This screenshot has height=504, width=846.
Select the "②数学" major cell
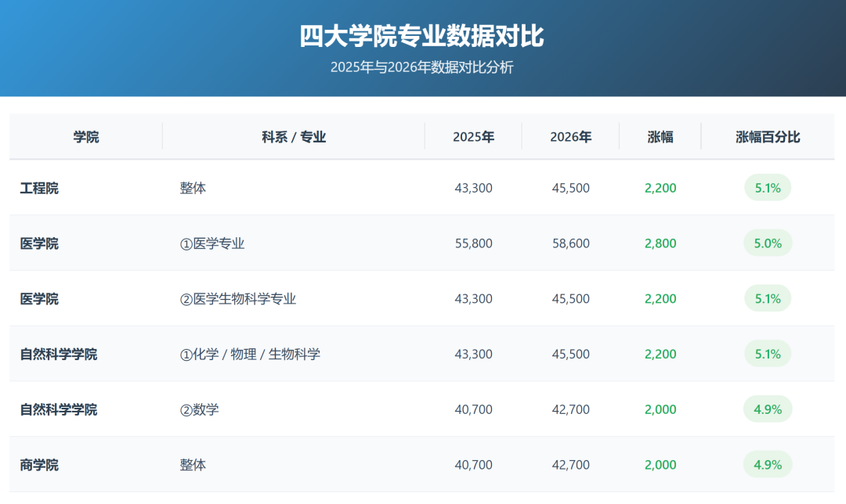(199, 409)
